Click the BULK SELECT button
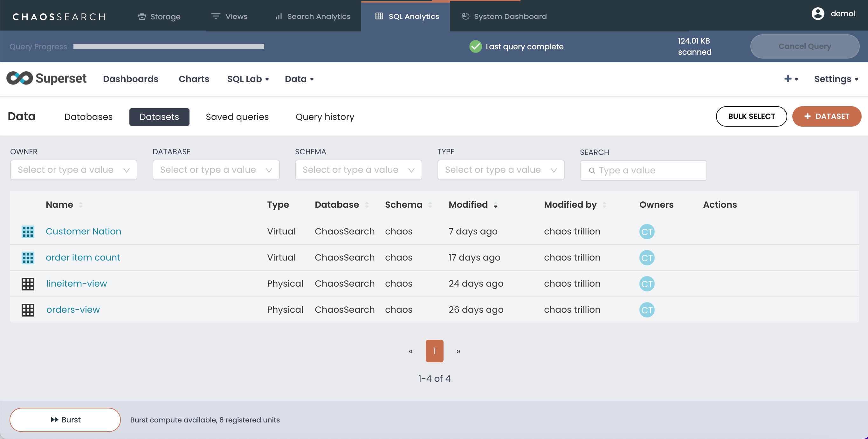 [751, 116]
